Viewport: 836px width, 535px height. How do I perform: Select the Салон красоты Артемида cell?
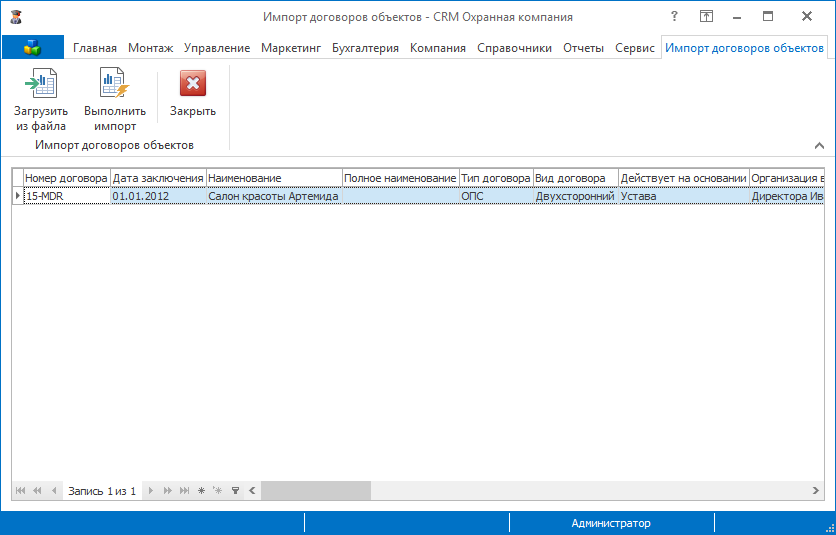click(274, 196)
